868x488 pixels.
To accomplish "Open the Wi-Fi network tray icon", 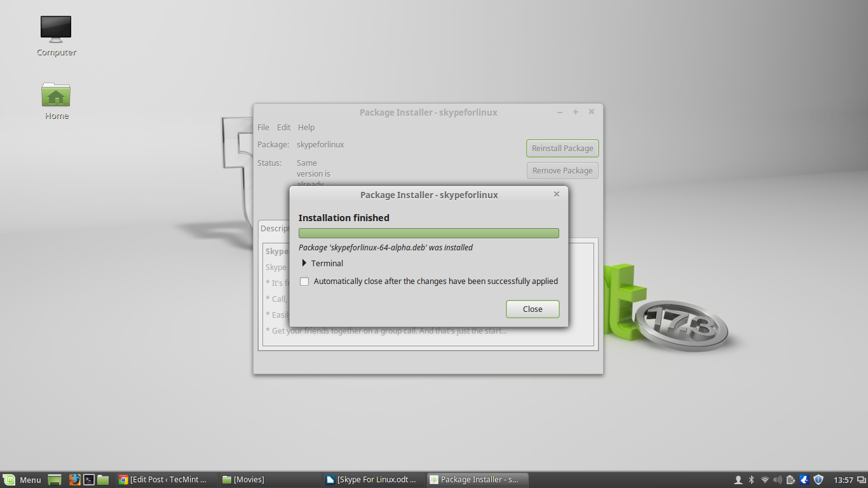I will click(765, 480).
